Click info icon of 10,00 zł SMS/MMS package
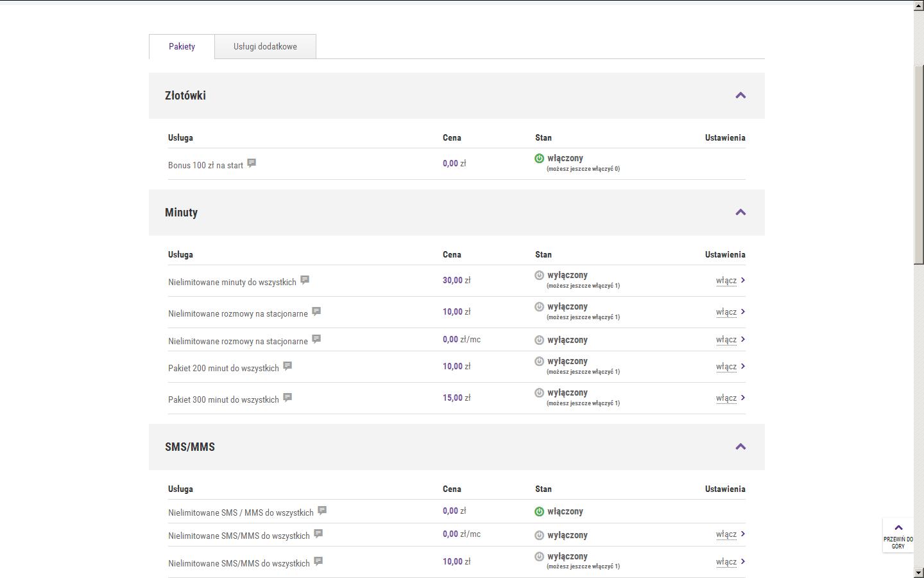This screenshot has width=924, height=578. [x=318, y=561]
